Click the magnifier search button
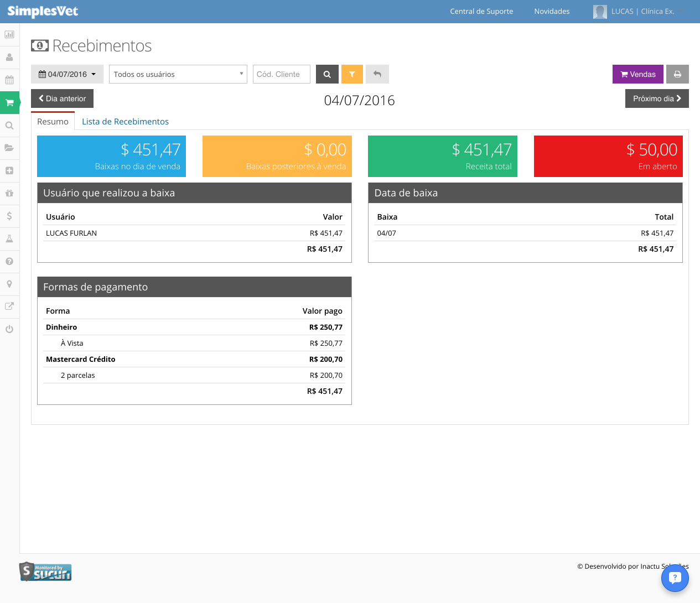 (x=327, y=74)
